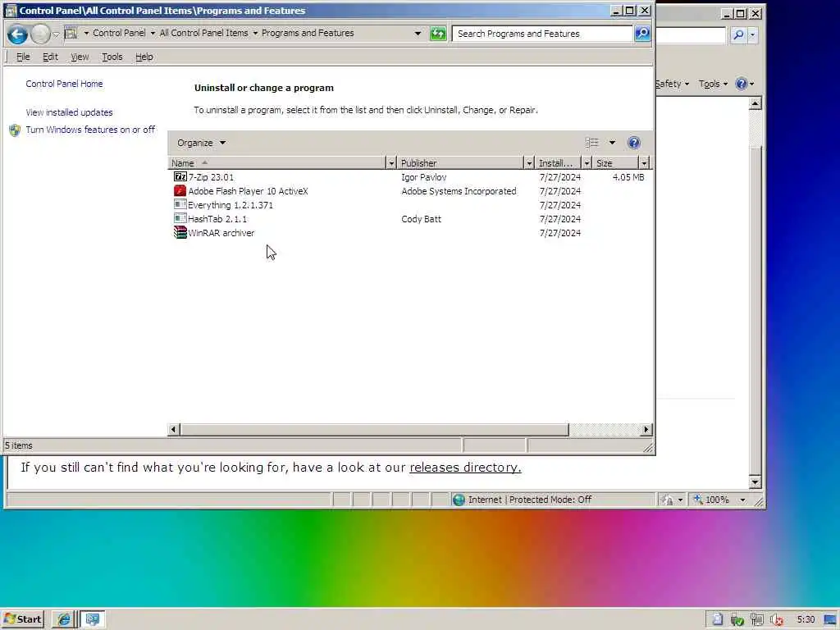Select the Igor Pavlov publisher cell
Viewport: 840px width, 630px height.
click(424, 177)
